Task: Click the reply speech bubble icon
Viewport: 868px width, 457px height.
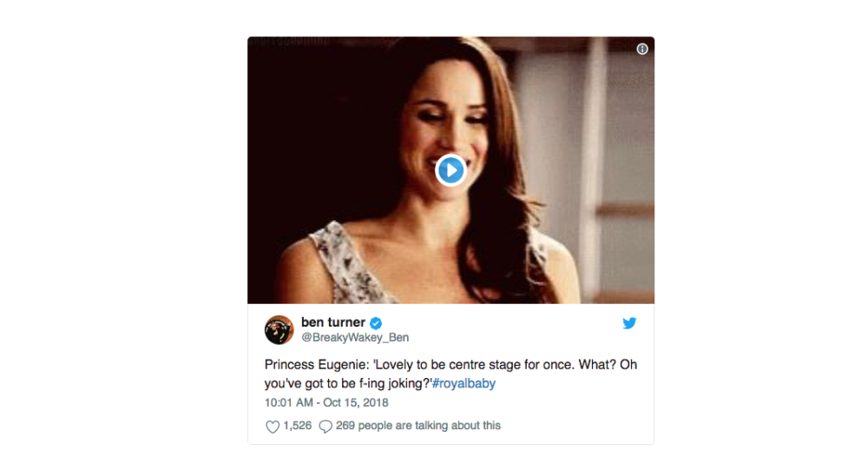Action: click(x=325, y=427)
